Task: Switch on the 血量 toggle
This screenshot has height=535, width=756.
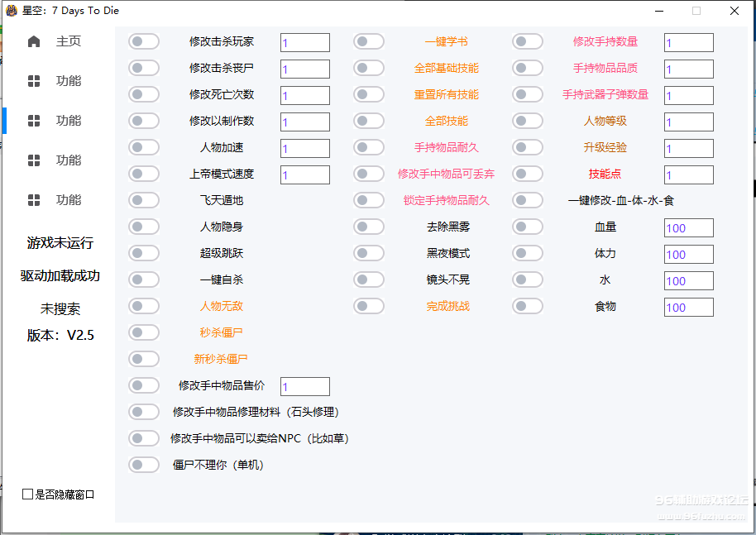Action: click(528, 227)
